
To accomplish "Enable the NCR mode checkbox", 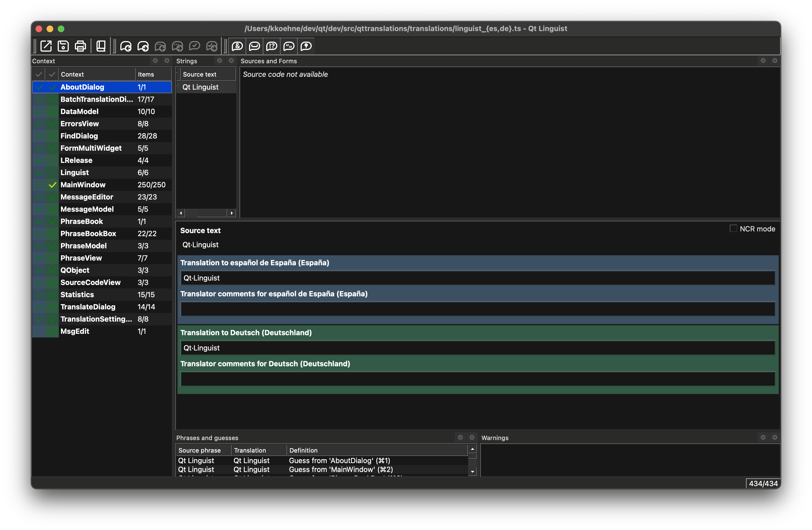I will (733, 229).
